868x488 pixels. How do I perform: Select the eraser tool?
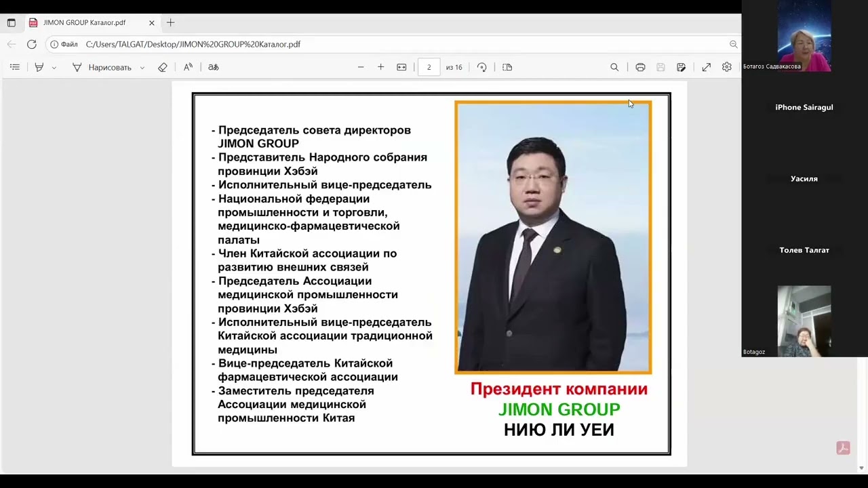point(163,67)
